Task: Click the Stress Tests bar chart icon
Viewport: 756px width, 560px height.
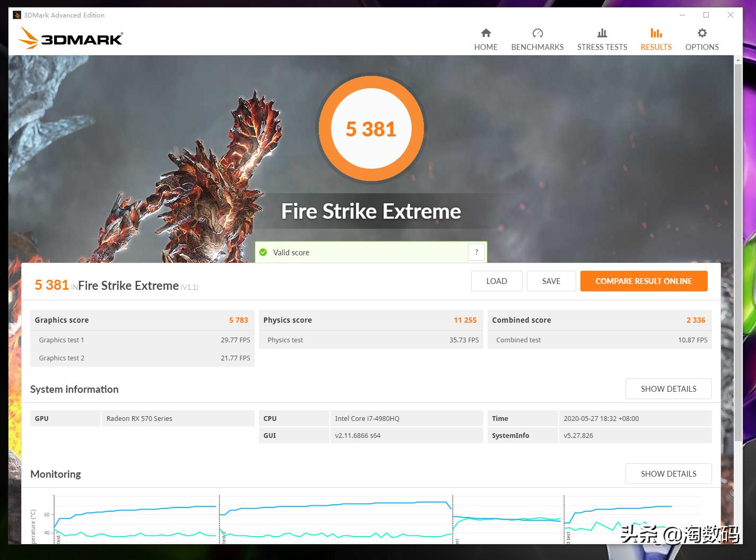Action: (602, 33)
